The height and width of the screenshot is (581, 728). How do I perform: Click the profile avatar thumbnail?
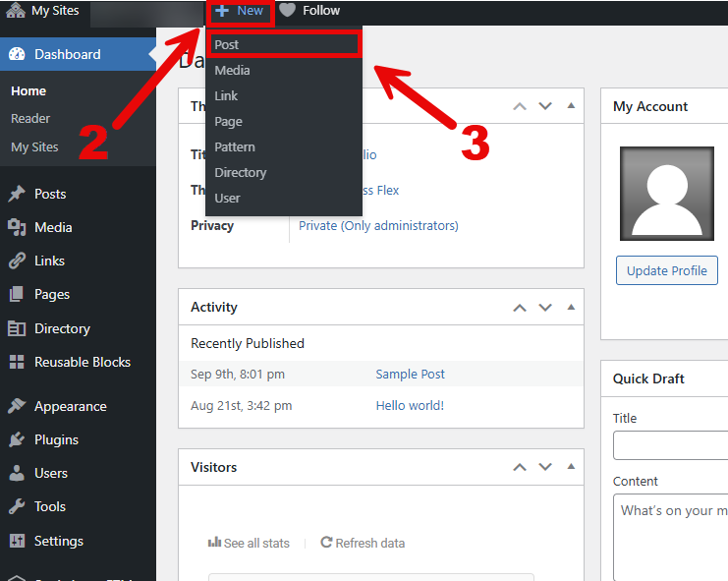tap(667, 194)
